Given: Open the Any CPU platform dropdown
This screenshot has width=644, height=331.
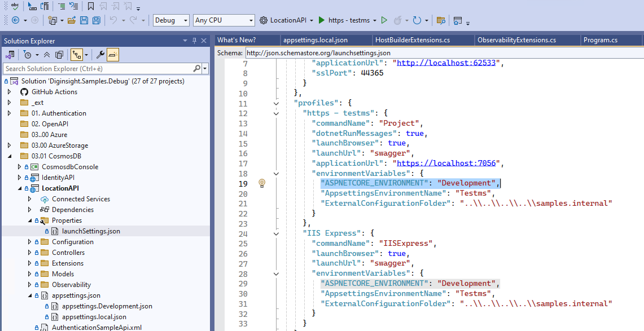Looking at the screenshot, I should 224,20.
